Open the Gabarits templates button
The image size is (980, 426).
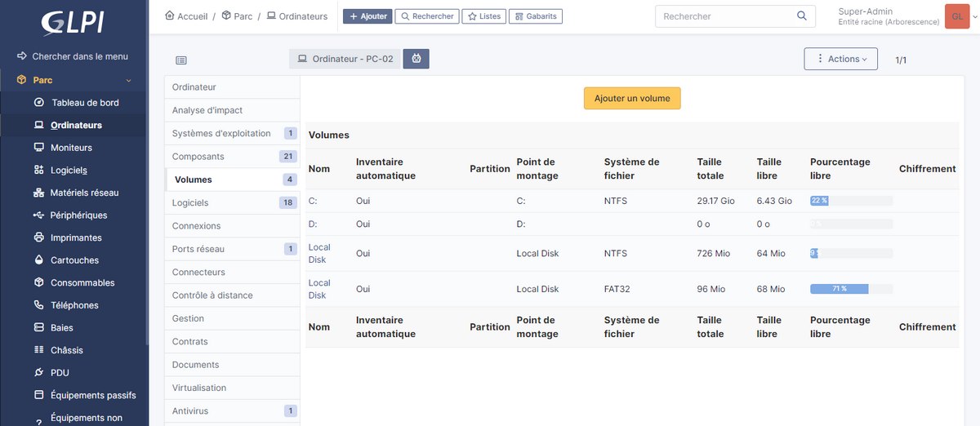coord(535,16)
